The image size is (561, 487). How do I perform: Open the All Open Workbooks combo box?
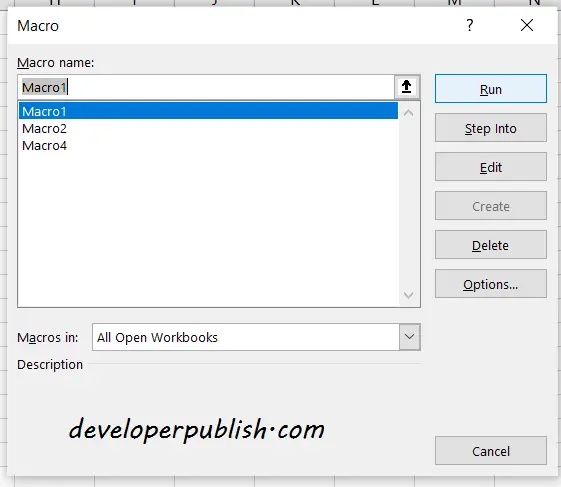[x=256, y=337]
